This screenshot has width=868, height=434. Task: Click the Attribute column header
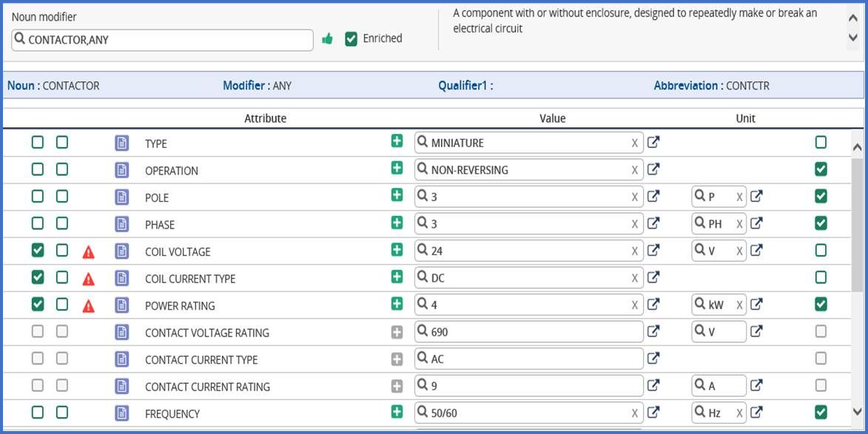coord(265,118)
